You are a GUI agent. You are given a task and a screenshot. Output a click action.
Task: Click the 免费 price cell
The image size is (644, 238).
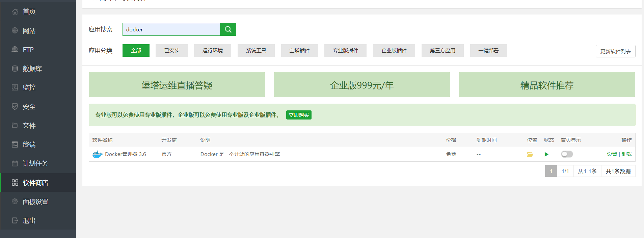[451, 154]
